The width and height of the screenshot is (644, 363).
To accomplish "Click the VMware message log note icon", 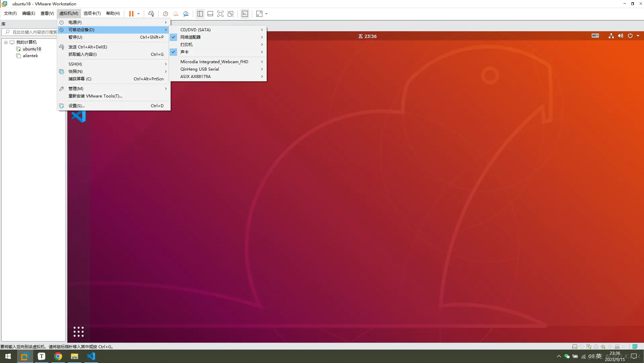I will [x=635, y=347].
